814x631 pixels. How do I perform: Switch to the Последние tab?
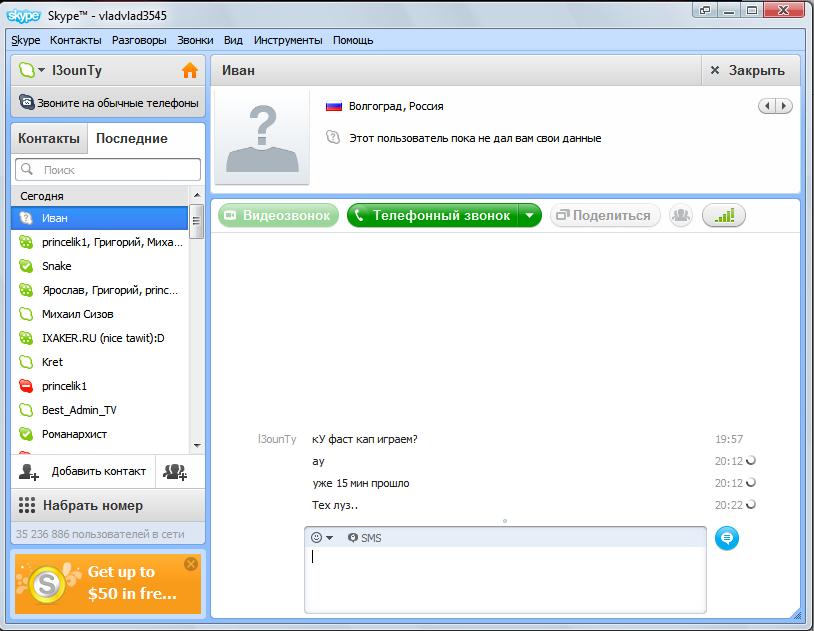coord(132,139)
